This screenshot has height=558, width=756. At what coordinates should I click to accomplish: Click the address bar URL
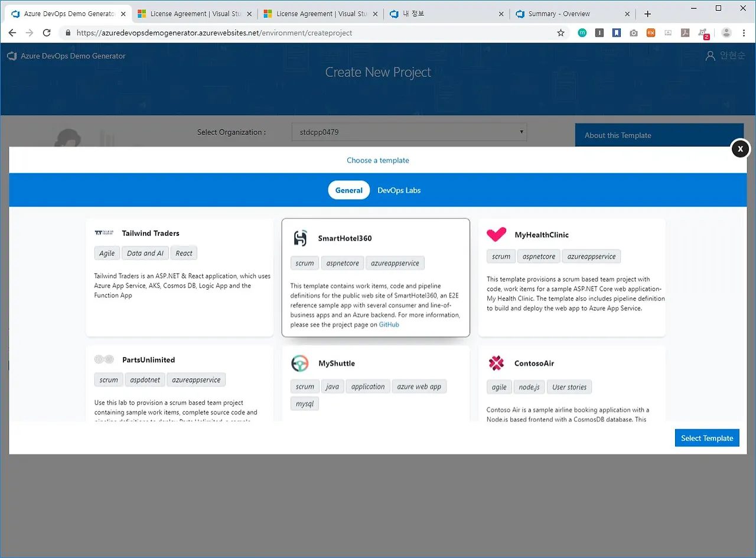tap(214, 33)
